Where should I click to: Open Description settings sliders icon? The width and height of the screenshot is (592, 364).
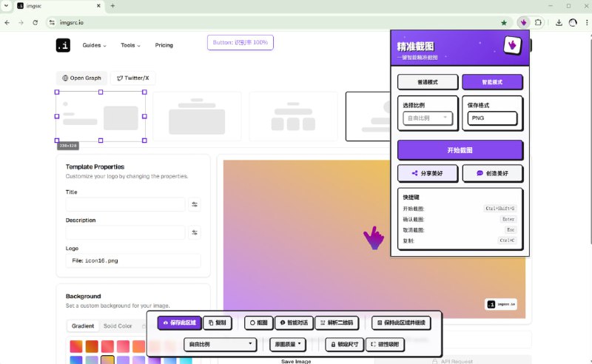[195, 232]
